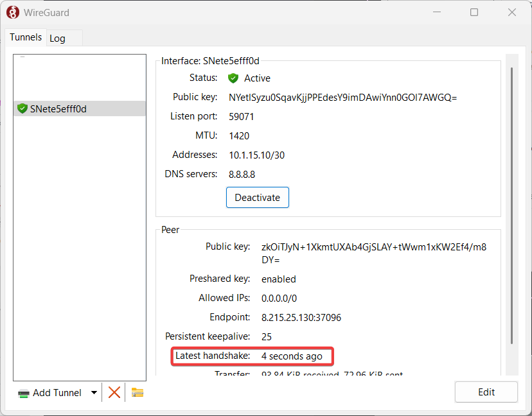
Task: Maximize the WireGuard window
Action: [x=474, y=12]
